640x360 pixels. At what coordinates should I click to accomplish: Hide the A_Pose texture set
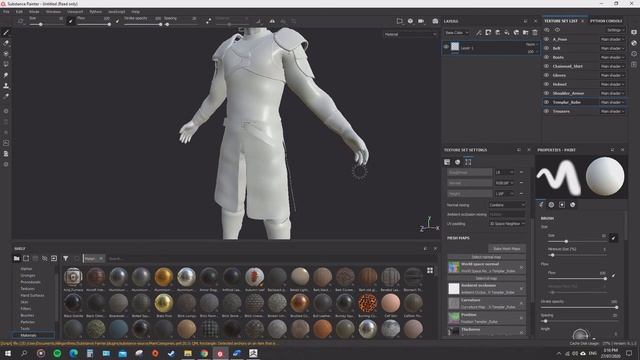tap(547, 39)
